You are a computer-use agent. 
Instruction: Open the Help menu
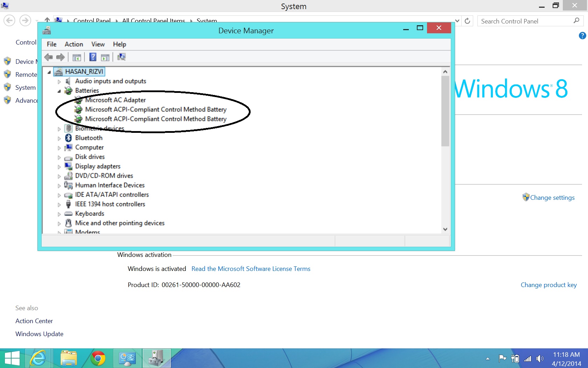[119, 44]
